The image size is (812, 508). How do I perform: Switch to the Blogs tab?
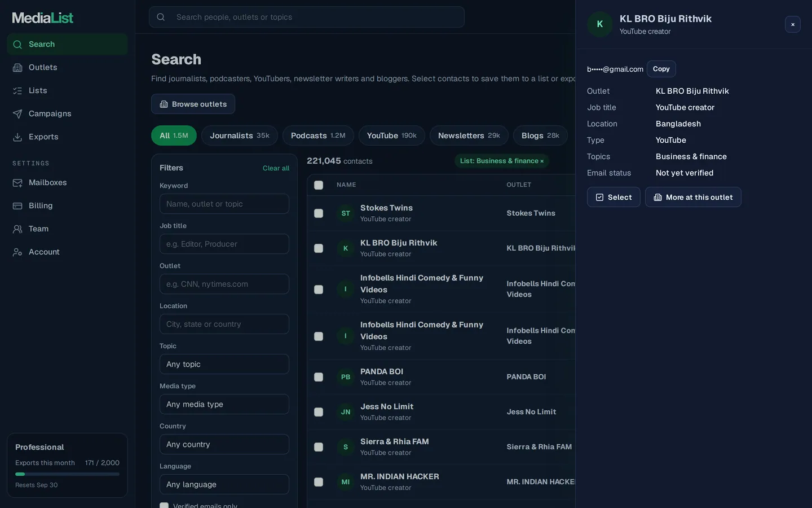click(x=540, y=135)
